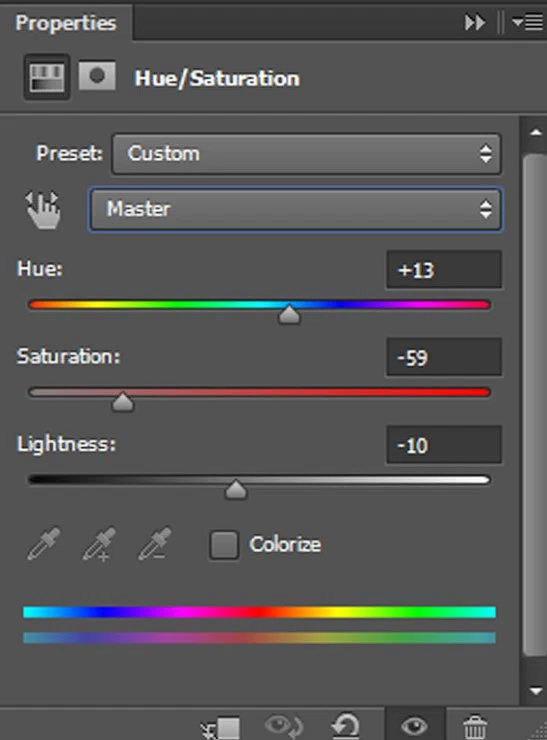The image size is (547, 740).
Task: Click the panel scrollbar down arrow
Action: click(535, 691)
